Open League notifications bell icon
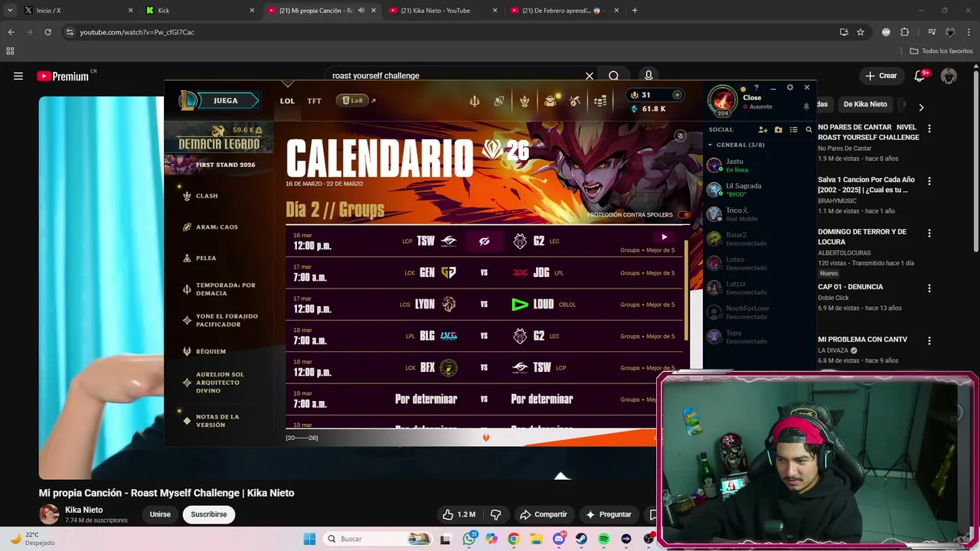Image resolution: width=980 pixels, height=551 pixels. [x=806, y=106]
